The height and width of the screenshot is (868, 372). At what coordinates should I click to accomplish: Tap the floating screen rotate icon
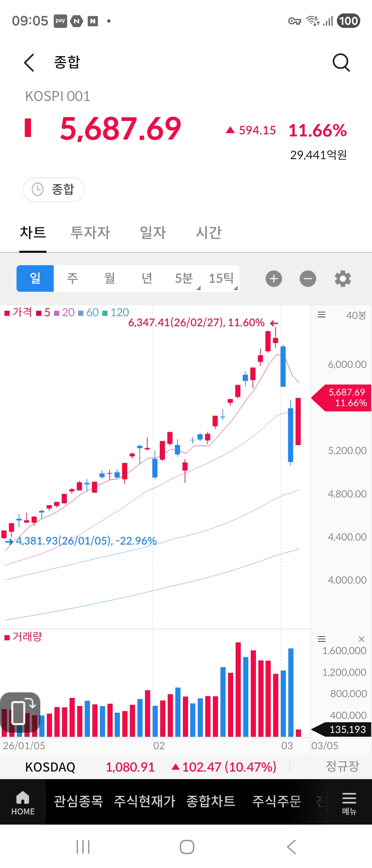click(20, 712)
